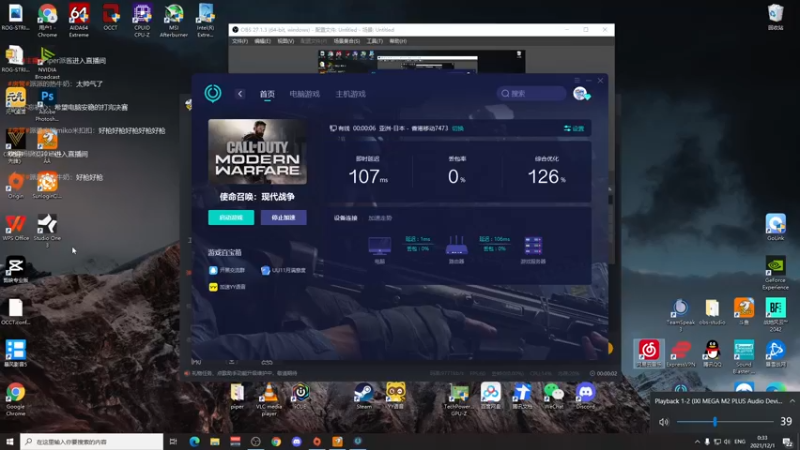
Task: Open the GoLink desktop shortcut
Action: tap(776, 227)
